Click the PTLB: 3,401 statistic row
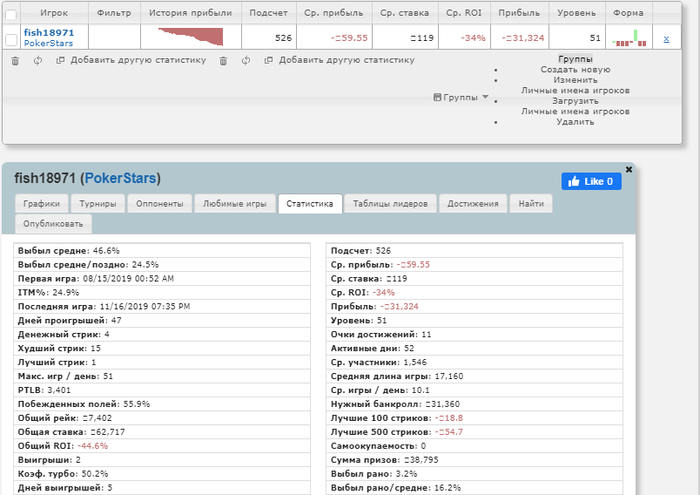Viewport: 700px width, 495px height. tap(162, 390)
